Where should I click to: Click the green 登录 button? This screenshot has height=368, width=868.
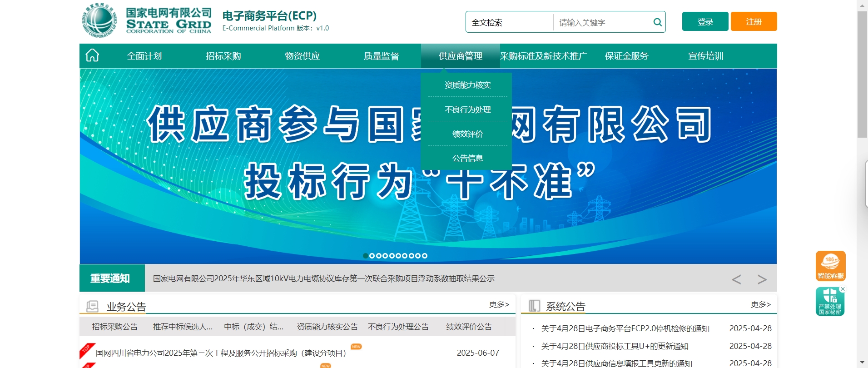[705, 21]
